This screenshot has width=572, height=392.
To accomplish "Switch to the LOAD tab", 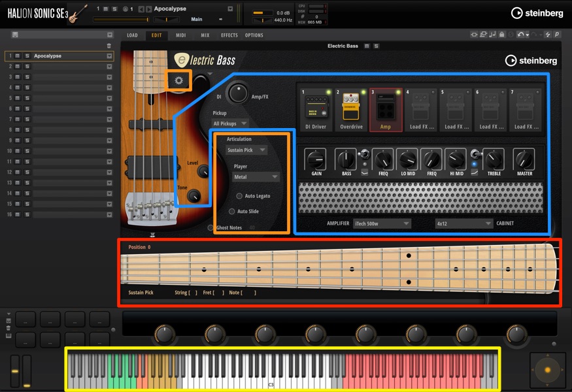I will (x=133, y=35).
